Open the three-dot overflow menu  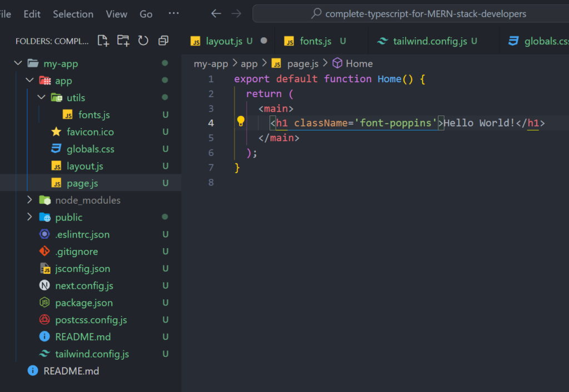[x=173, y=14]
